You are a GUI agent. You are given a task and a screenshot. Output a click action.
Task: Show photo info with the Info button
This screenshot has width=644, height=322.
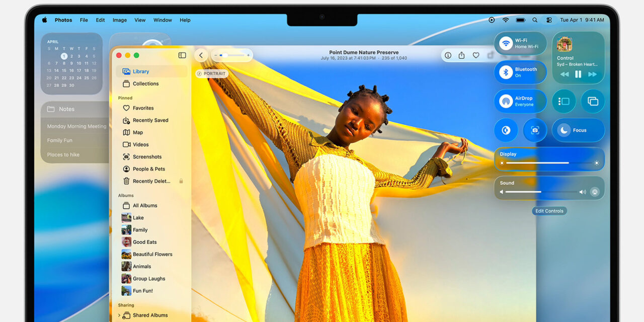click(x=448, y=55)
